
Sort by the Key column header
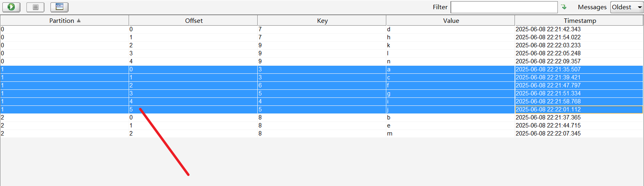[x=322, y=20]
